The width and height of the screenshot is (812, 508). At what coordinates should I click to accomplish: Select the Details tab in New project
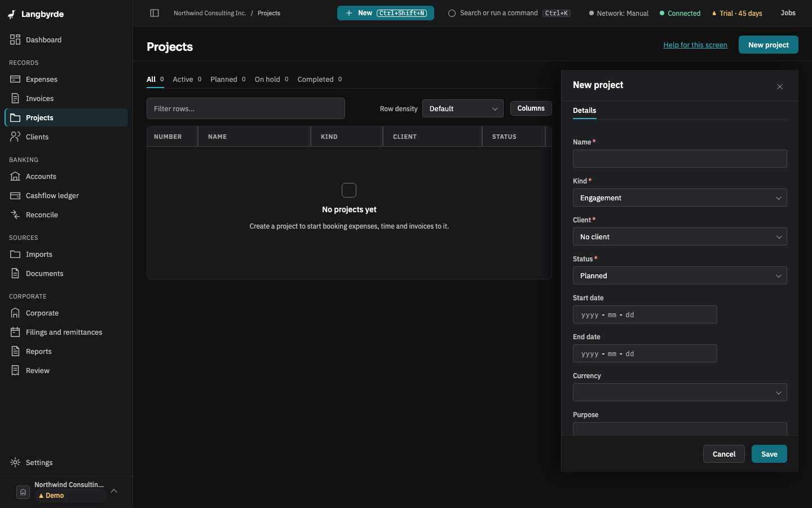tap(585, 111)
